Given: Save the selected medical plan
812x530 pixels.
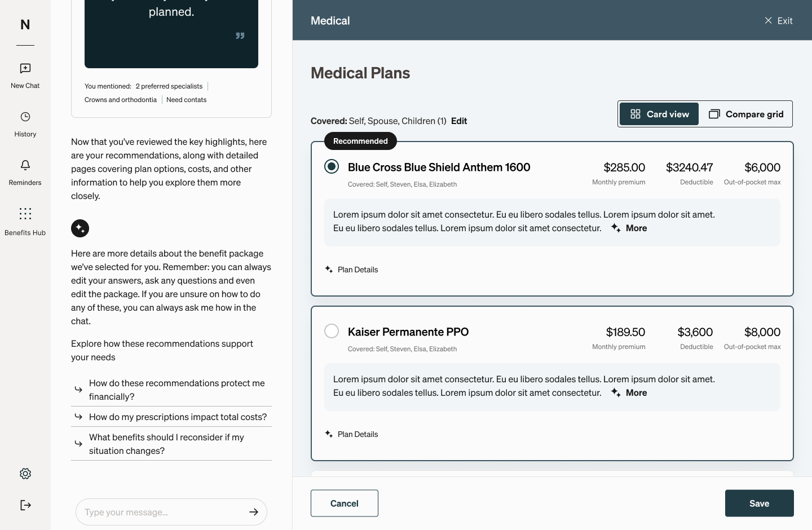Looking at the screenshot, I should click(759, 503).
